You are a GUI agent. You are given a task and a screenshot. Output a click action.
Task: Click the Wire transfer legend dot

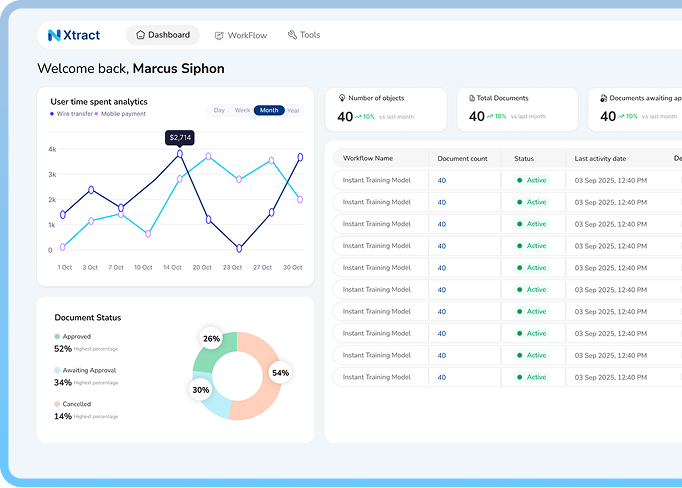(52, 114)
